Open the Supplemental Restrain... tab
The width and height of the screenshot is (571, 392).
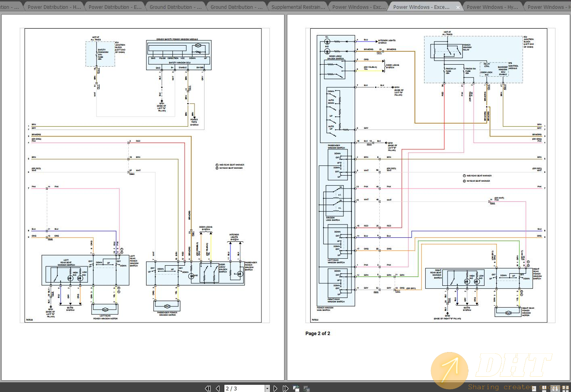(x=298, y=7)
